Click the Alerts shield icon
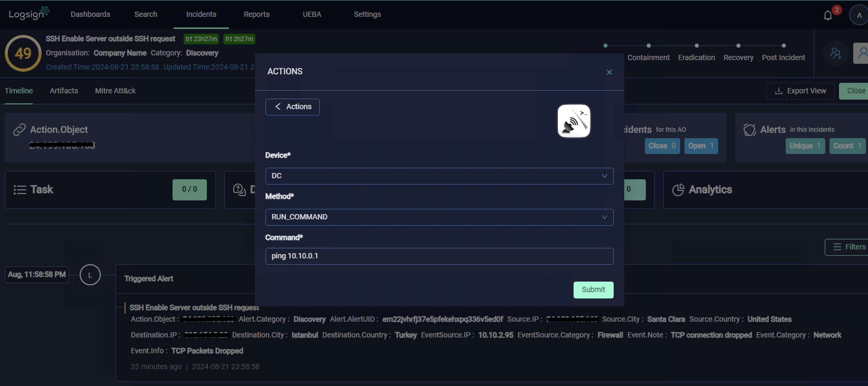The width and height of the screenshot is (868, 386). tap(749, 130)
